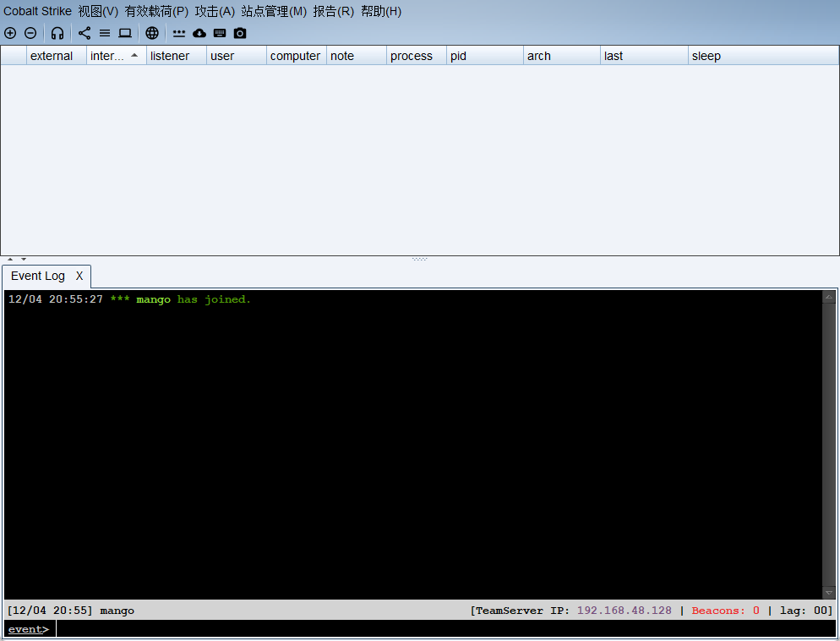Image resolution: width=840 pixels, height=641 pixels.
Task: Show sessions in table view icon
Action: [x=105, y=33]
